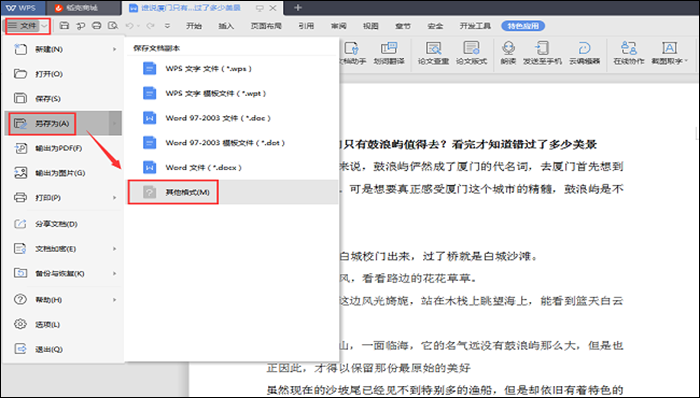Click the document title heading text
Image resolution: width=700 pixels, height=398 pixels.
pyautogui.click(x=468, y=144)
